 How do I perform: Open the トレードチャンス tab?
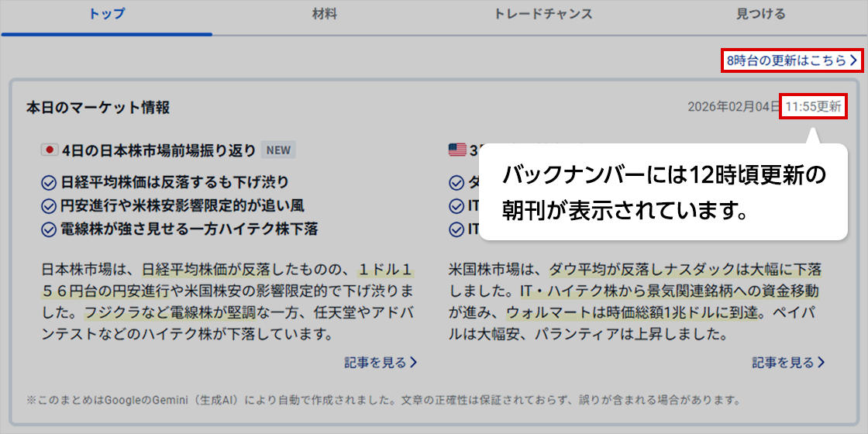click(542, 14)
